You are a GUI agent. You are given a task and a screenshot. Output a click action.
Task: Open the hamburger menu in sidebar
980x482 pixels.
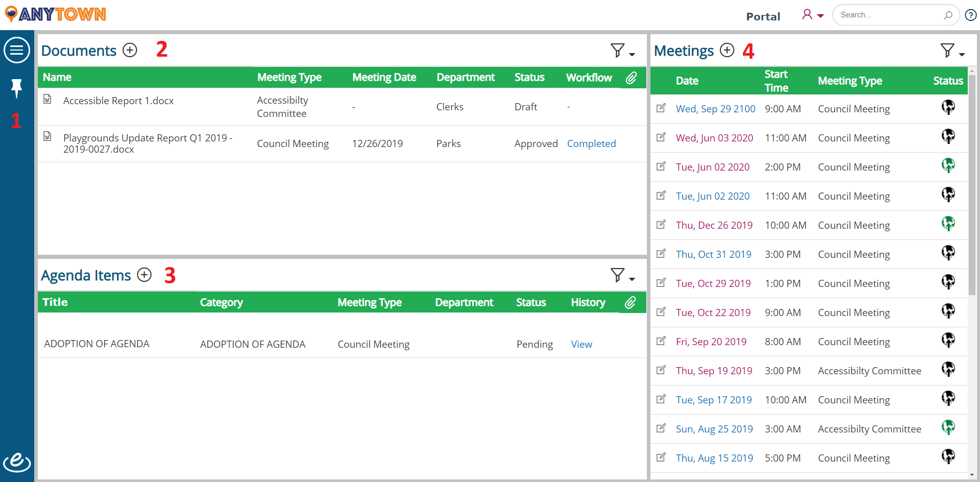pyautogui.click(x=17, y=50)
